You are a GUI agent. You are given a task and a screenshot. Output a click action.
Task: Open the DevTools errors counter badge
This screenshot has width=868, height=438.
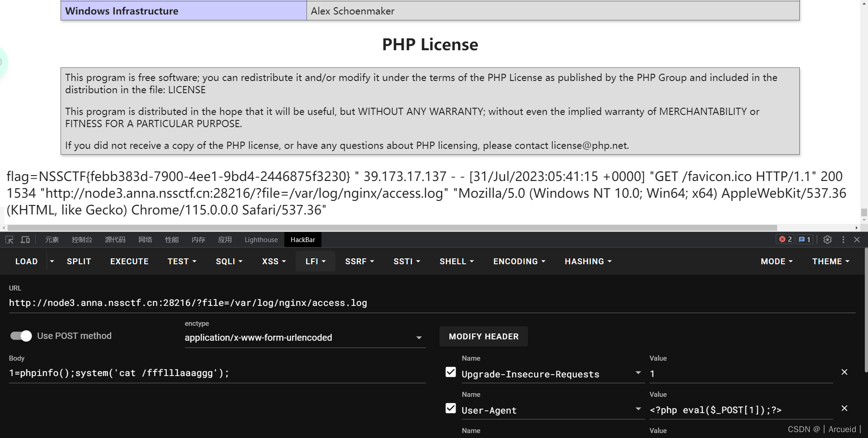(785, 239)
